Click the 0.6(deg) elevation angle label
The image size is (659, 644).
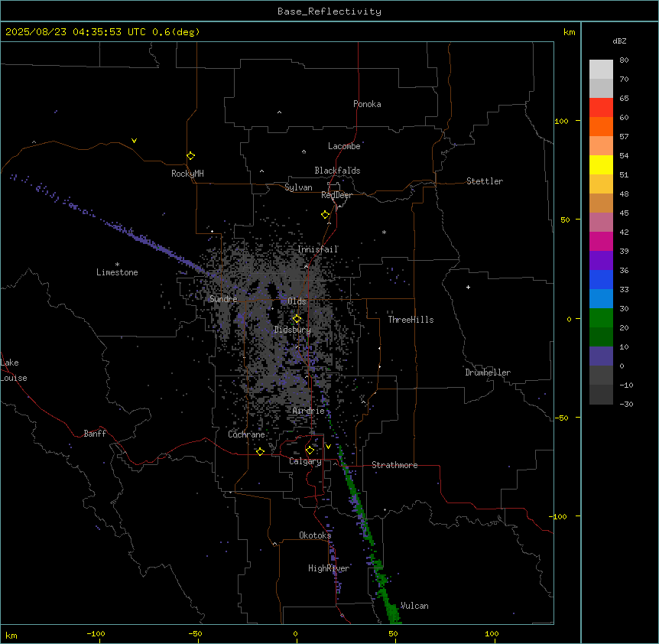(176, 32)
